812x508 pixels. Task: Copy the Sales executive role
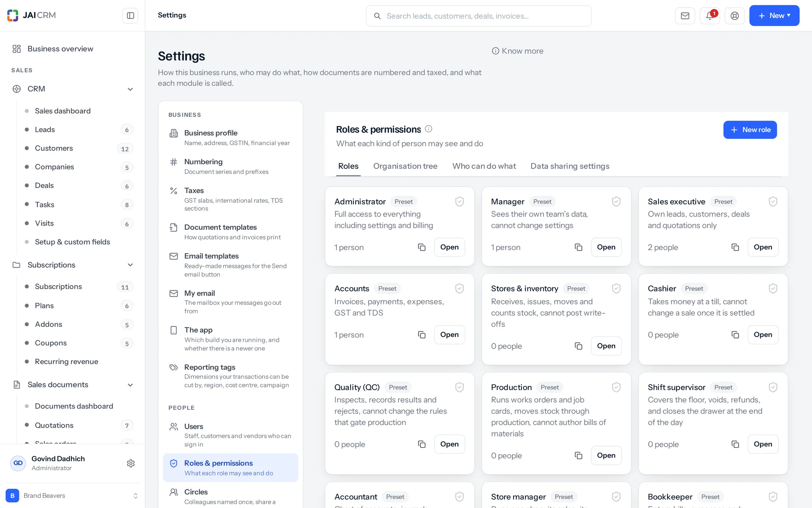click(735, 247)
